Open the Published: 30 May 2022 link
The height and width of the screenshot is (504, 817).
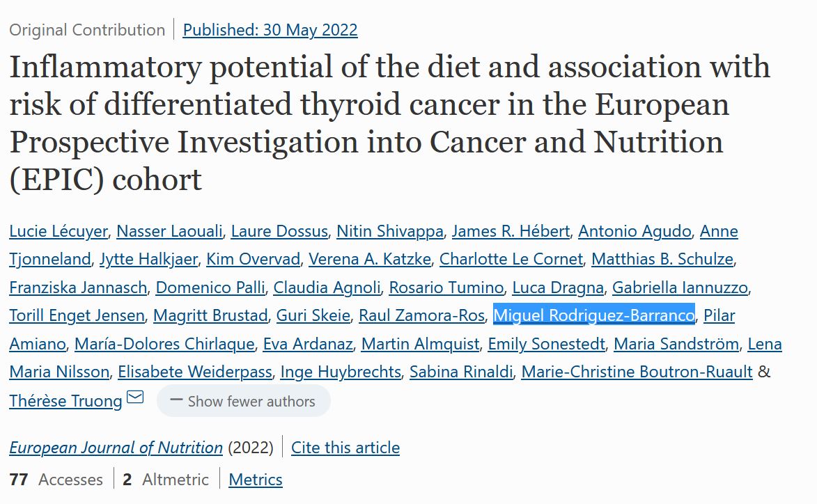pyautogui.click(x=270, y=30)
